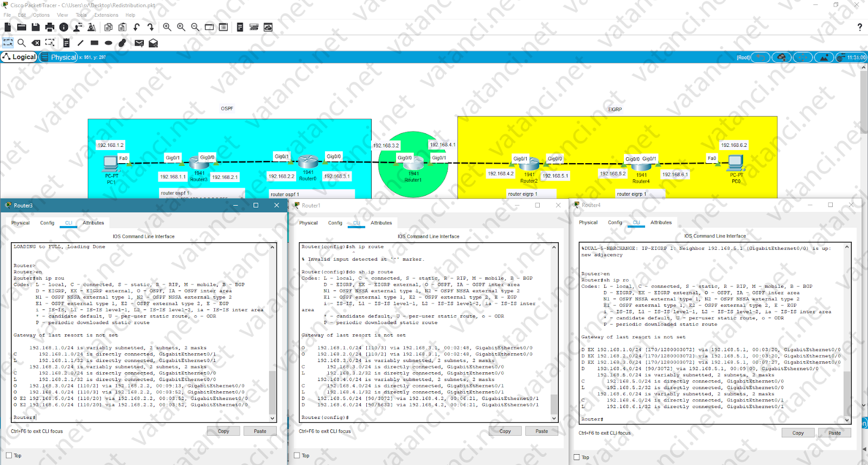Switch to Physical workspace view
868x465 pixels.
coord(59,57)
